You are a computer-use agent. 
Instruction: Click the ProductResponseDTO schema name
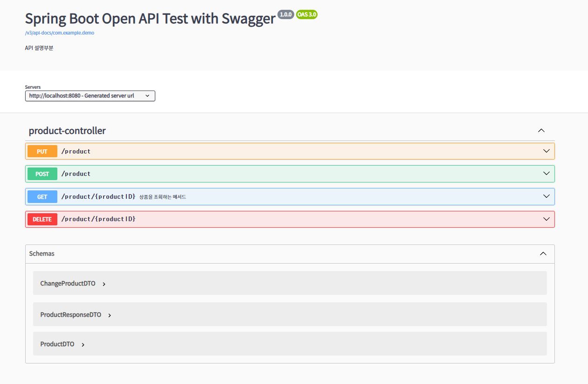pos(71,314)
